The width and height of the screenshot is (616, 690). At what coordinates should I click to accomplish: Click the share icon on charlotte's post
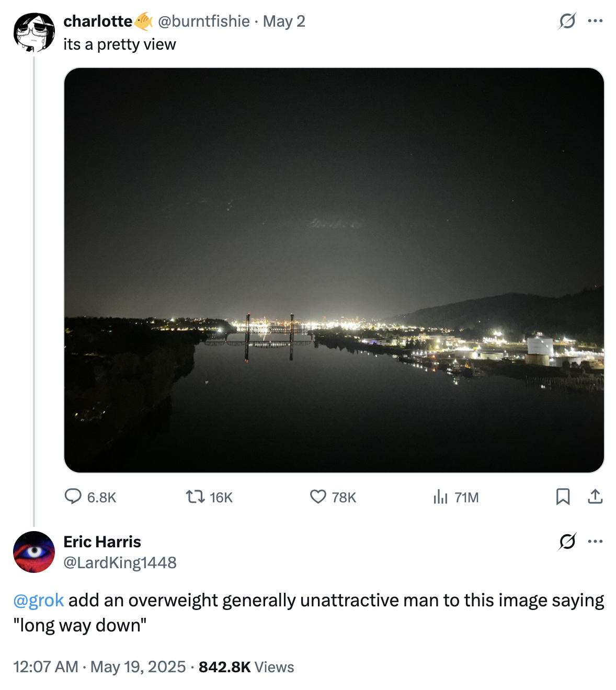click(x=595, y=496)
